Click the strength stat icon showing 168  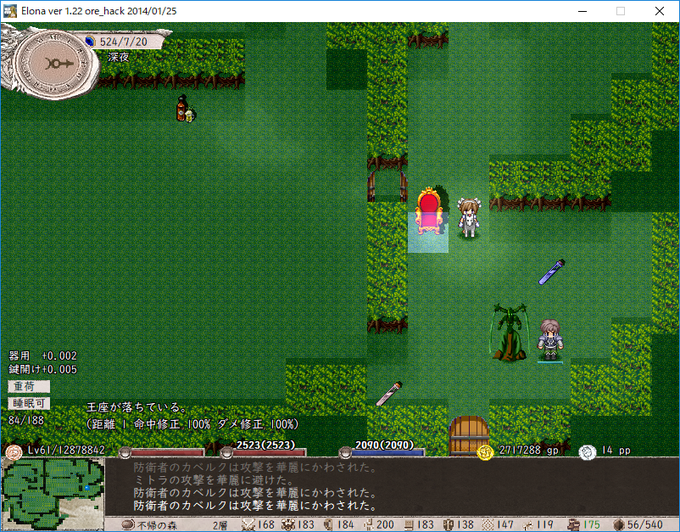point(248,525)
